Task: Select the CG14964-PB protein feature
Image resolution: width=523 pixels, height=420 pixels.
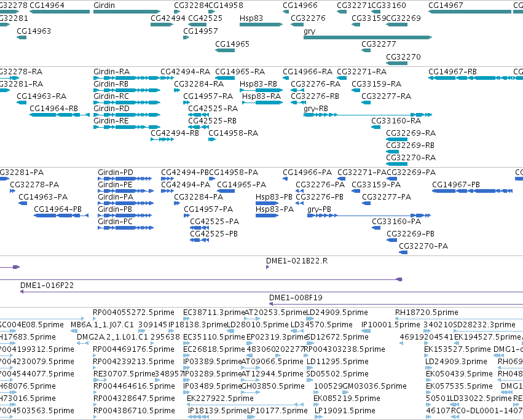Action: (x=61, y=216)
